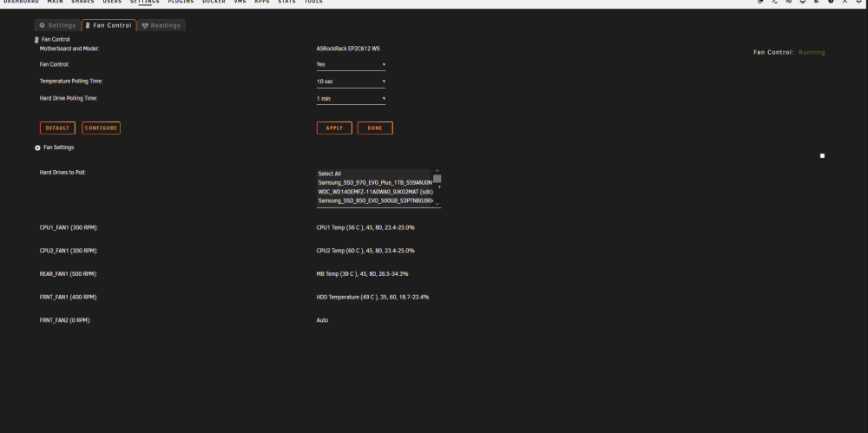
Task: Switch to the Readings tab
Action: 161,25
